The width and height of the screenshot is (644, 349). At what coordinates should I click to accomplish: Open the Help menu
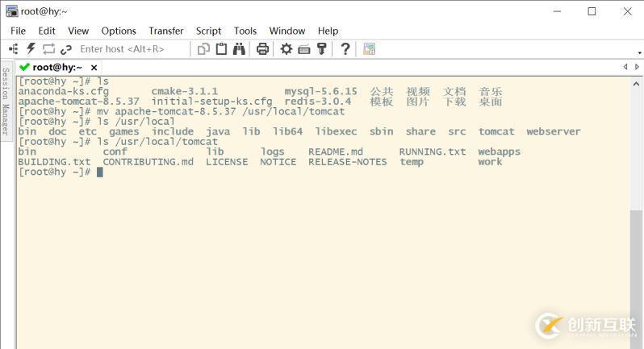328,31
